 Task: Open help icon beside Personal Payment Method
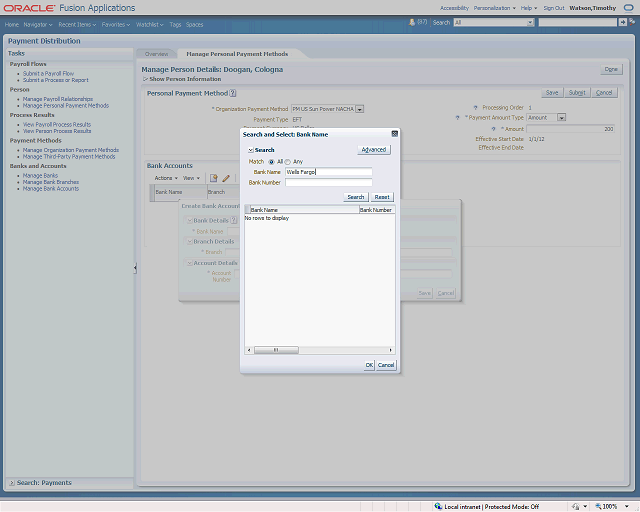[233, 93]
